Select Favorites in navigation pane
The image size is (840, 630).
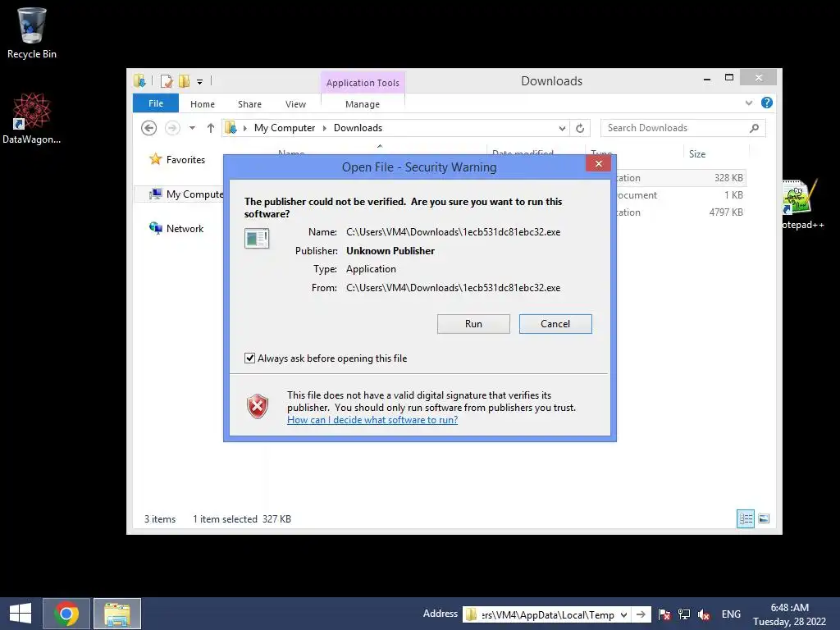(178, 159)
